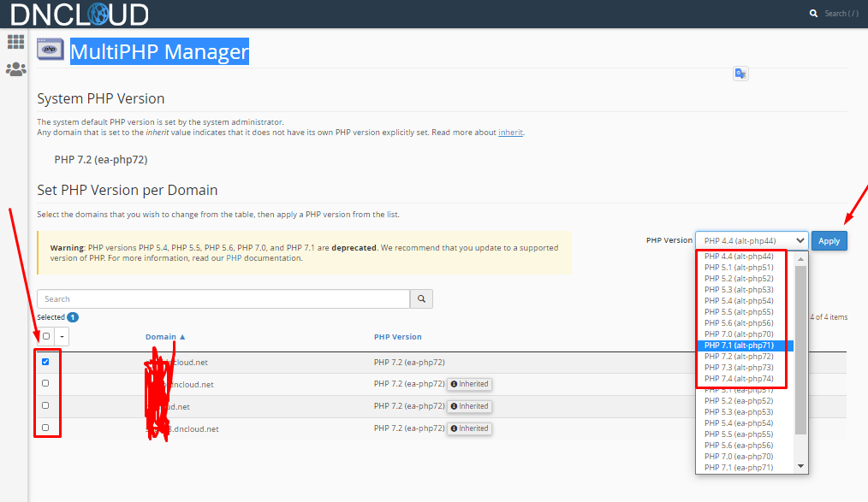Toggle the select-all checkbox in table header
Viewport: 868px width, 502px height.
(46, 336)
